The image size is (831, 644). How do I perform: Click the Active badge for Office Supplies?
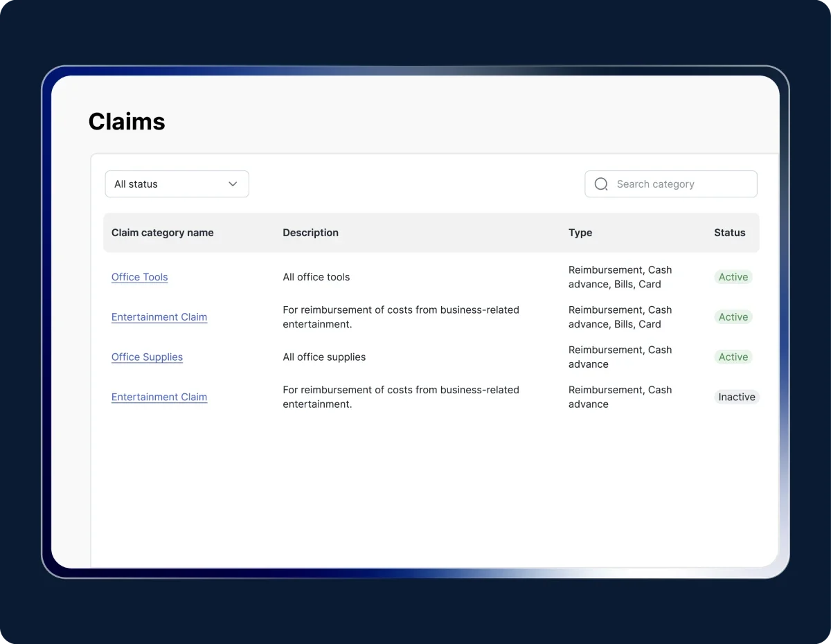tap(733, 357)
